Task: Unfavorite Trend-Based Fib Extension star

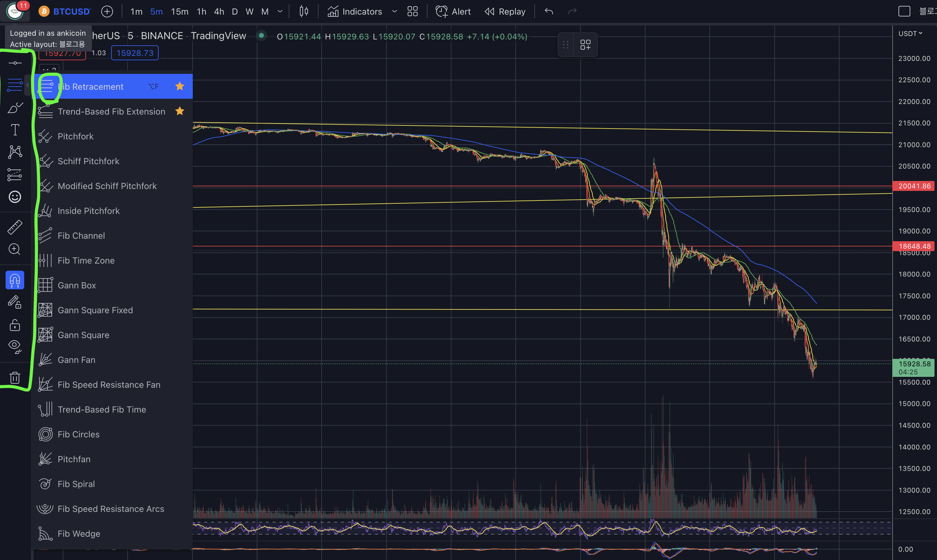Action: 180,111
